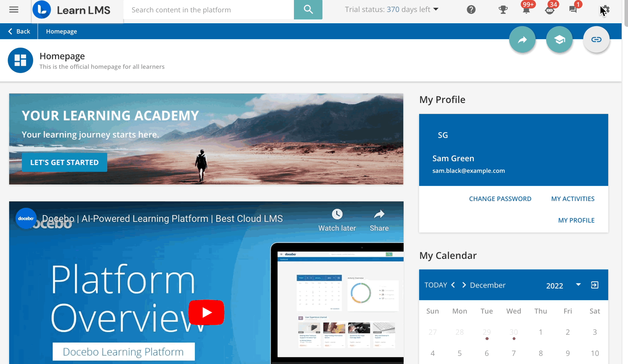
Task: Select December 2 in calendar
Action: pyautogui.click(x=568, y=332)
